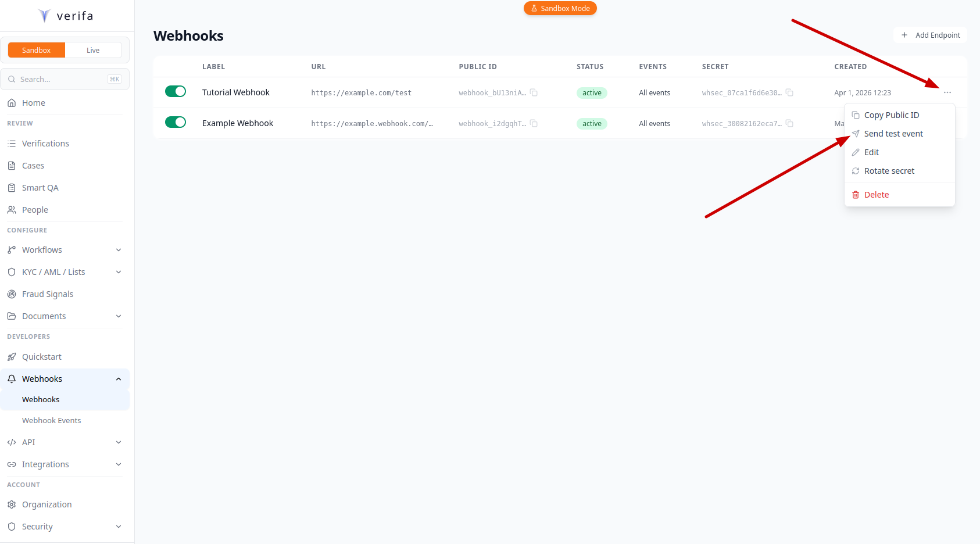Disable the Tutorial Webhook toggle
This screenshot has height=544, width=980.
click(x=176, y=91)
